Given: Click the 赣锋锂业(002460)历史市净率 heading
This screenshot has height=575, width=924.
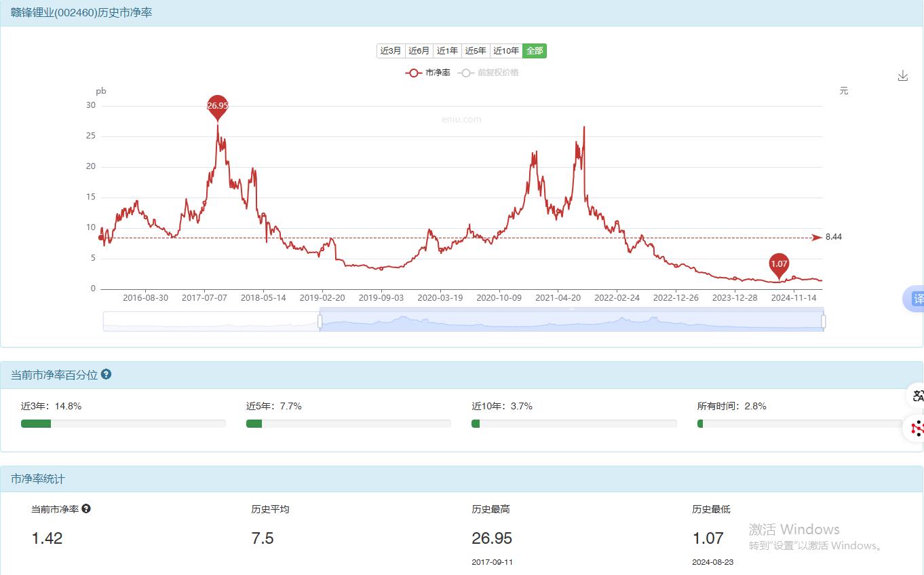Looking at the screenshot, I should [x=81, y=12].
